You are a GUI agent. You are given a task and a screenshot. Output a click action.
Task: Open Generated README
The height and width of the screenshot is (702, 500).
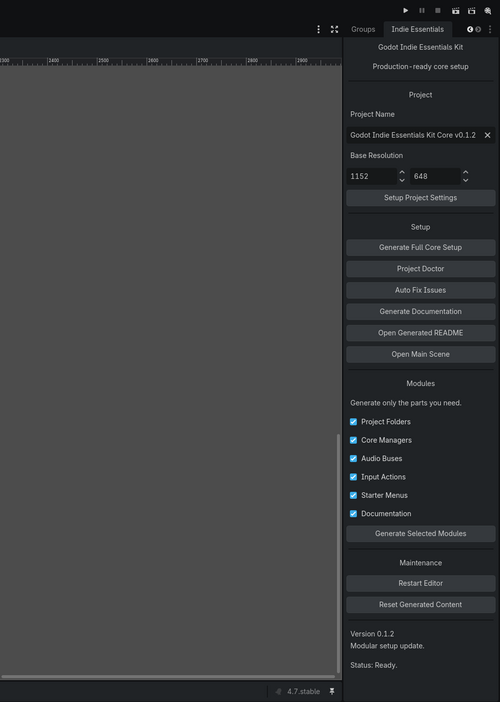(x=421, y=333)
